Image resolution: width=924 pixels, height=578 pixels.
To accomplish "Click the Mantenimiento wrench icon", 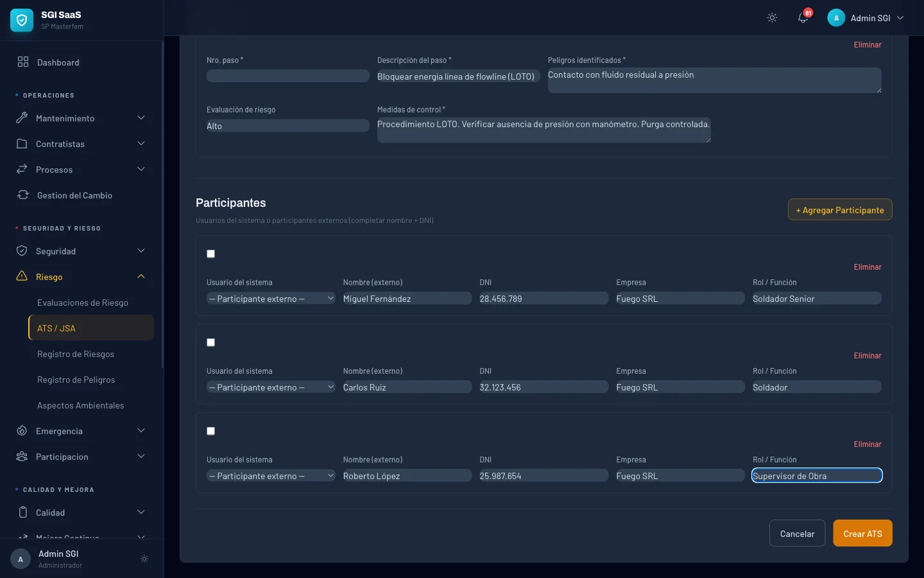I will 22,118.
